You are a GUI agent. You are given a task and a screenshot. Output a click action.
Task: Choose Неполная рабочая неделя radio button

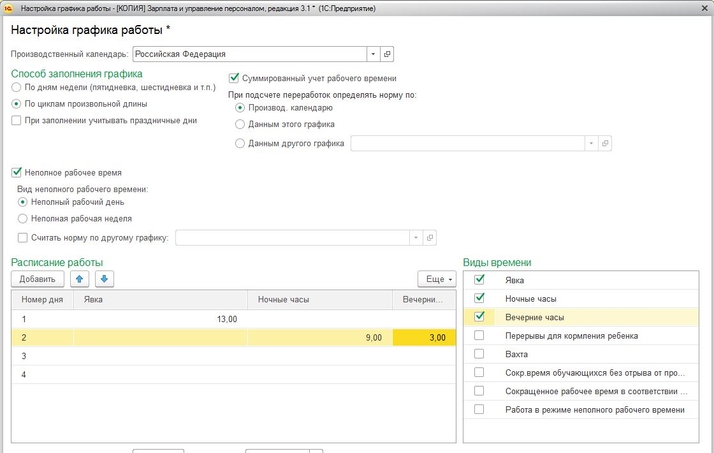pyautogui.click(x=23, y=217)
